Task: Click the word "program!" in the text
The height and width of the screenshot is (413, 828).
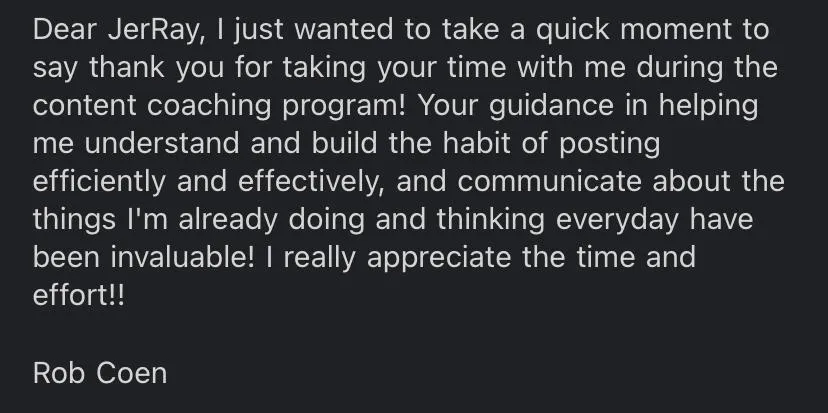Action: pyautogui.click(x=344, y=107)
